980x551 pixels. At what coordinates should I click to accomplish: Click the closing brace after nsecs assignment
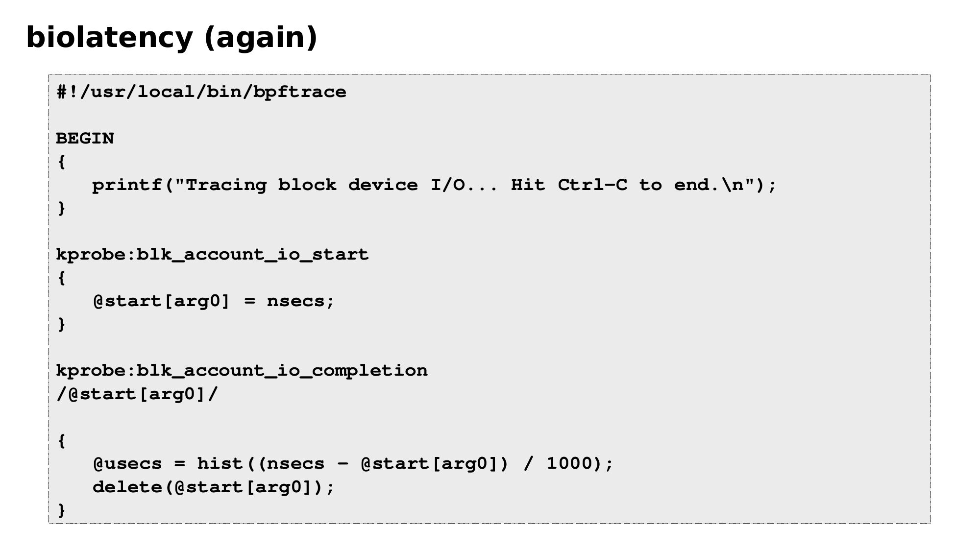tap(61, 324)
